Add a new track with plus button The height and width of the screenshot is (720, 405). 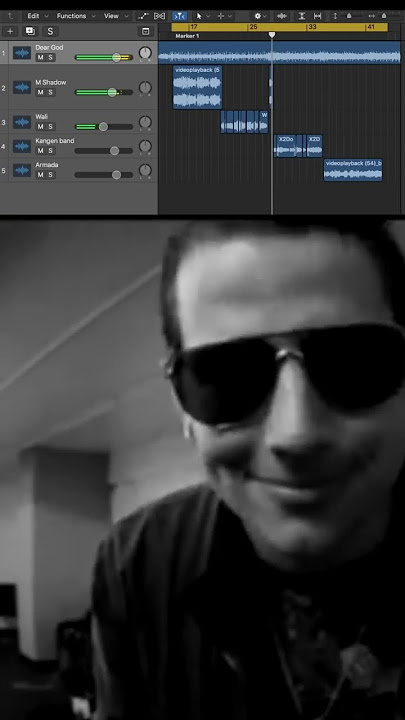(10, 31)
